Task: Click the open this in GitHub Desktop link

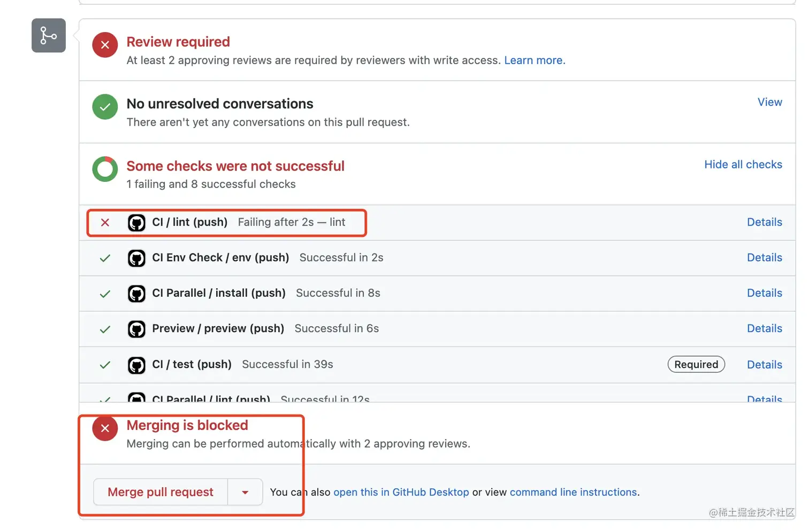Action: pyautogui.click(x=401, y=492)
